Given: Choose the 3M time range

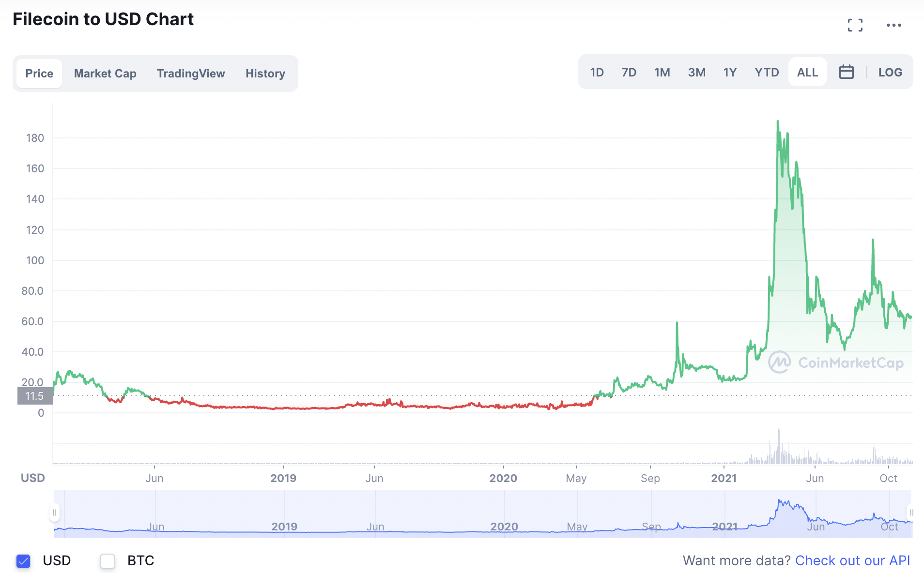Looking at the screenshot, I should click(696, 72).
